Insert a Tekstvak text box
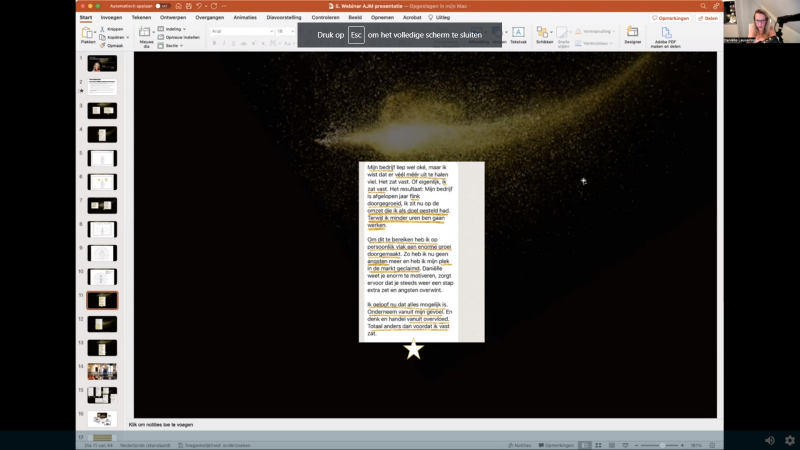Image resolution: width=800 pixels, height=450 pixels. click(x=518, y=34)
